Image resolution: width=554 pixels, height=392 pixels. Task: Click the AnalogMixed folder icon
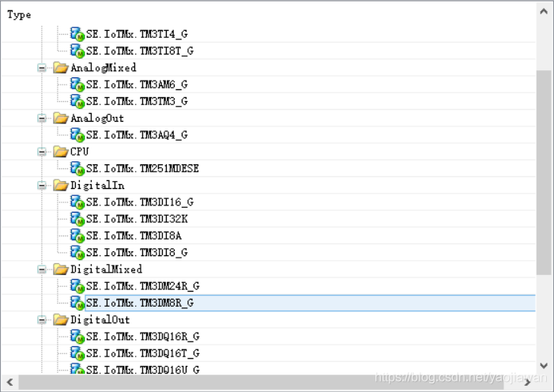pos(61,68)
